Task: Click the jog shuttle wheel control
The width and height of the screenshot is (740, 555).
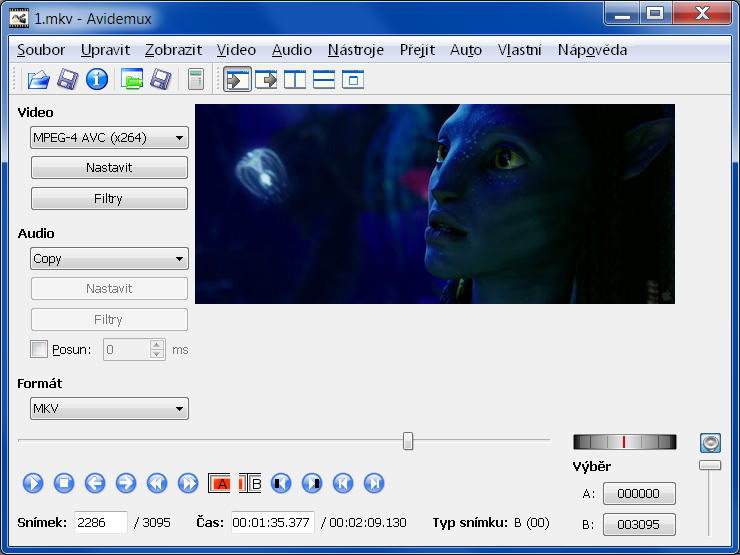Action: (624, 442)
